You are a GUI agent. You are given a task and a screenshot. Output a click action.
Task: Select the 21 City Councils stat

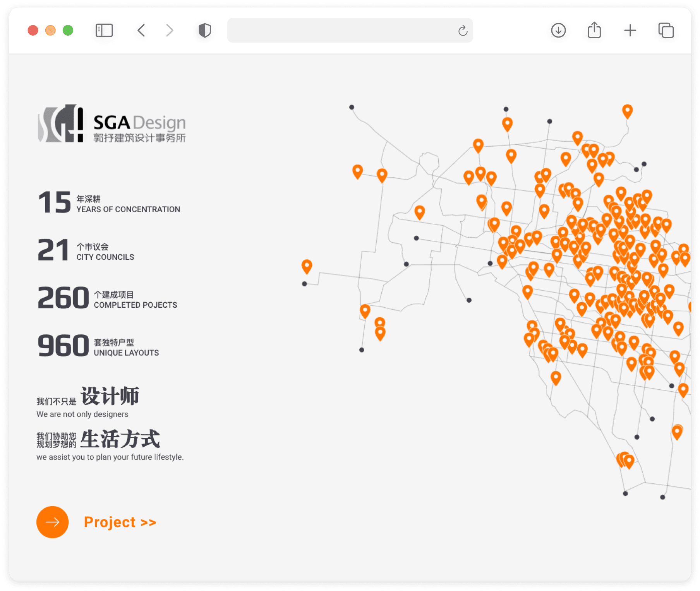tap(86, 250)
